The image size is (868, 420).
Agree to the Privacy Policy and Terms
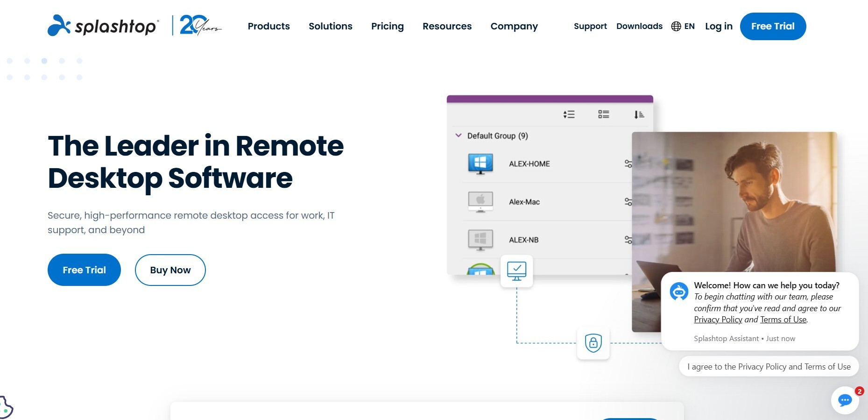click(x=769, y=367)
